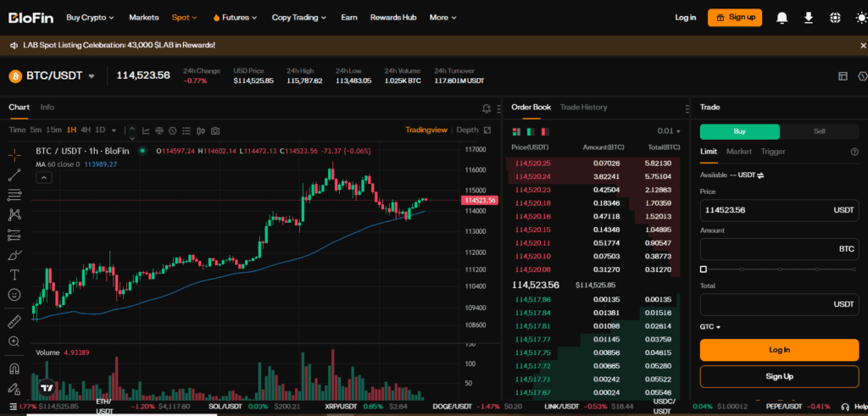This screenshot has width=868, height=416.
Task: Expand the Futures menu
Action: point(236,18)
